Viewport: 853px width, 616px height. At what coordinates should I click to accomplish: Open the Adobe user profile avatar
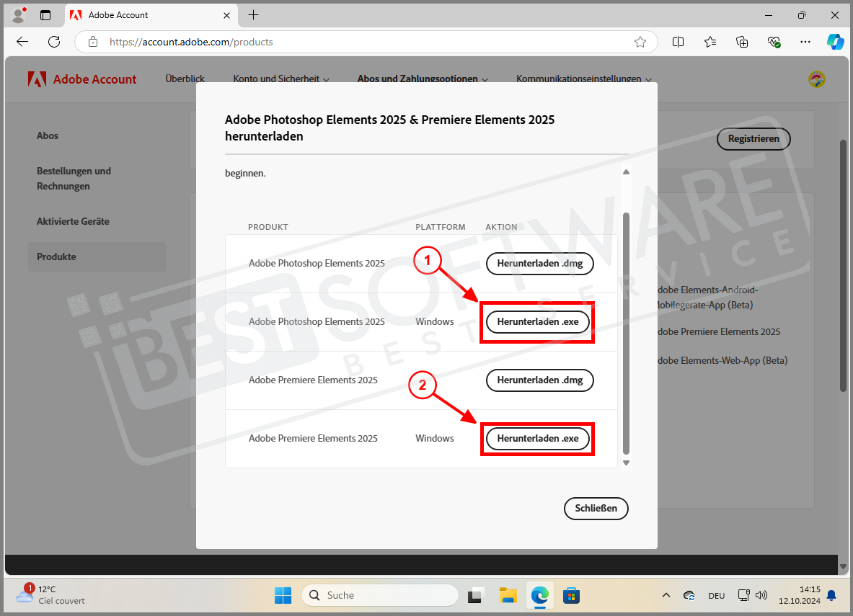816,79
